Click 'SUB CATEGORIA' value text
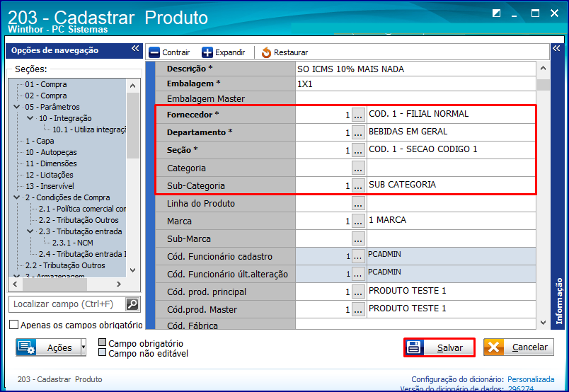The image size is (569, 392). pyautogui.click(x=402, y=185)
